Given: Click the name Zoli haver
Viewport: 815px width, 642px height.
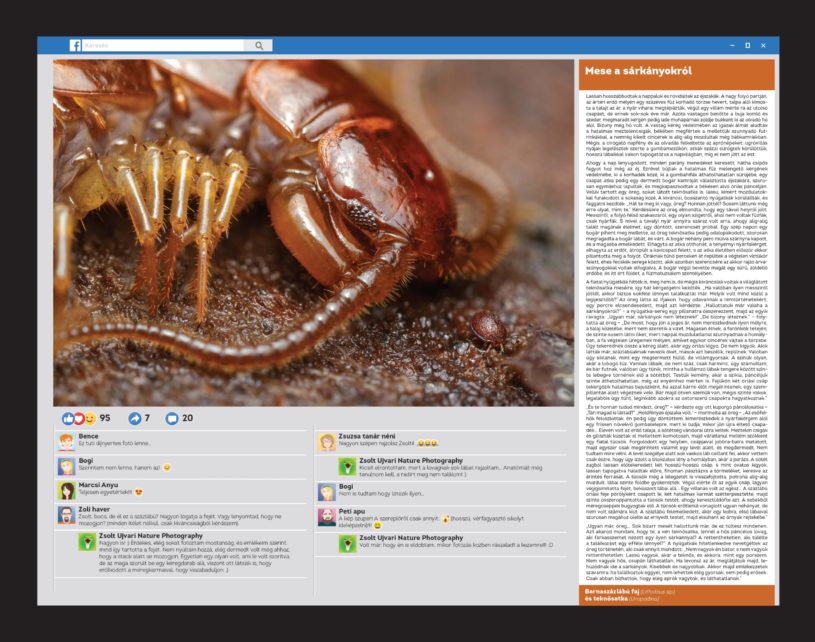Looking at the screenshot, I should click(x=93, y=509).
